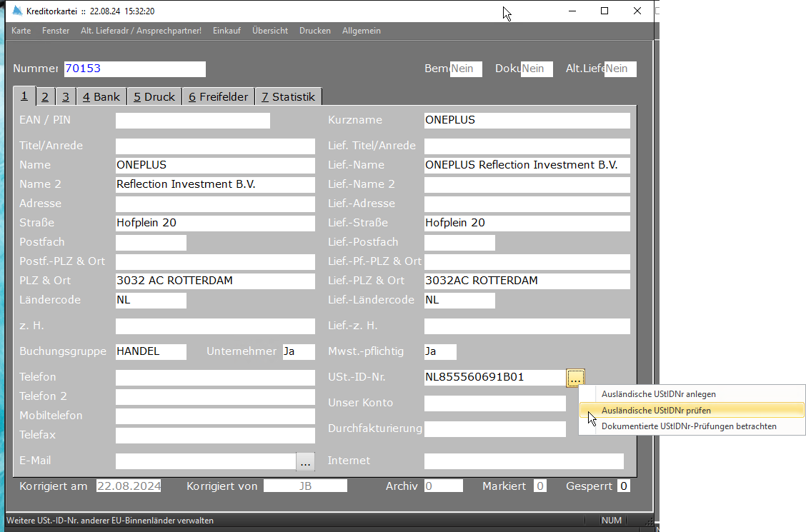Toggle the Mwst.-pflichtig Ja field
806x532 pixels.
439,351
